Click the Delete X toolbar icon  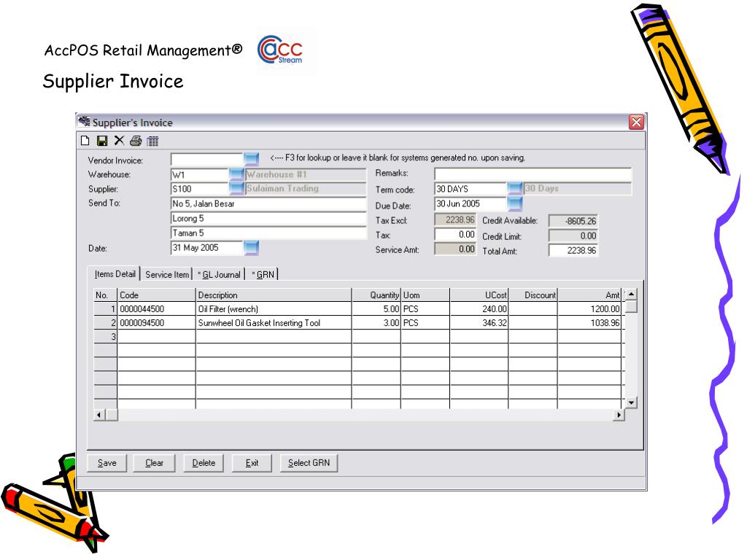click(x=119, y=141)
